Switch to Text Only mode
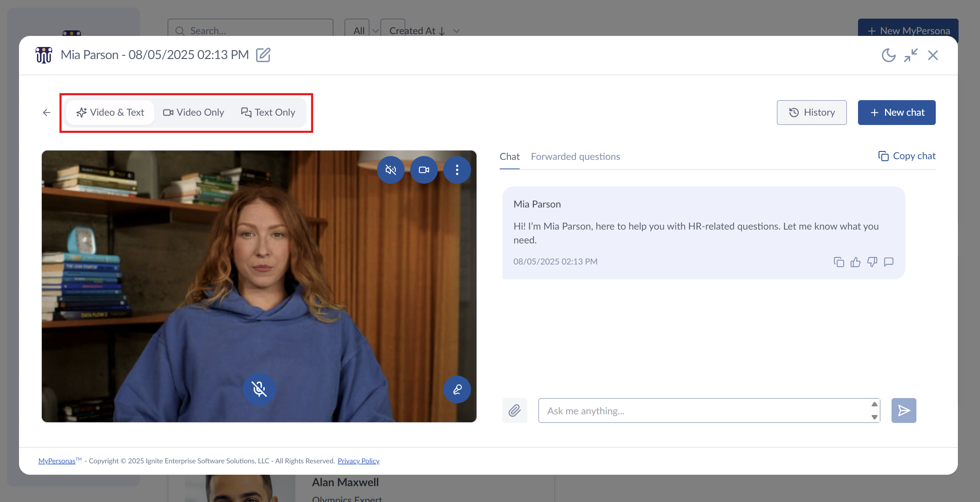980x502 pixels. click(x=268, y=113)
